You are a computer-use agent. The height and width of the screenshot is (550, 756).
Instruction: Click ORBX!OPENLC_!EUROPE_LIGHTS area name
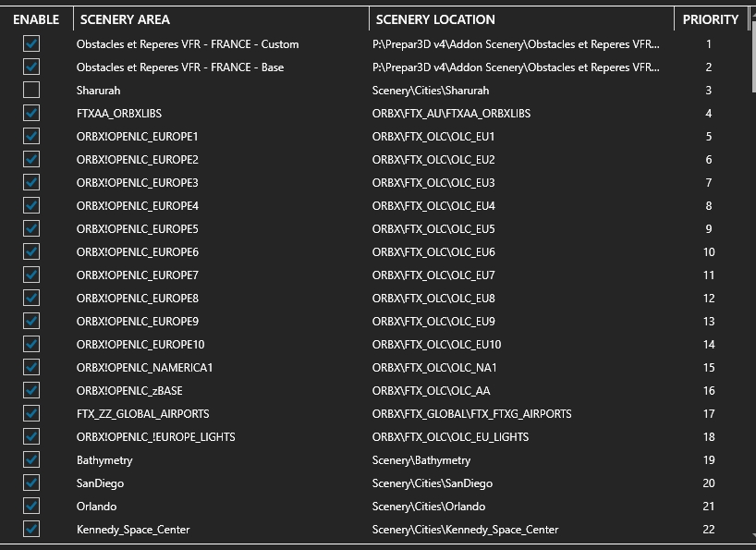click(x=156, y=436)
